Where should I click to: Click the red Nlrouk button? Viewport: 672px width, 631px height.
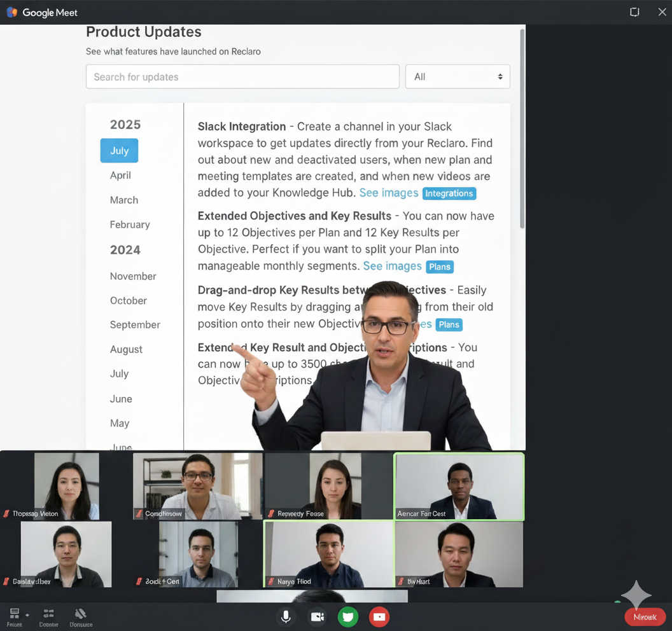tap(645, 617)
